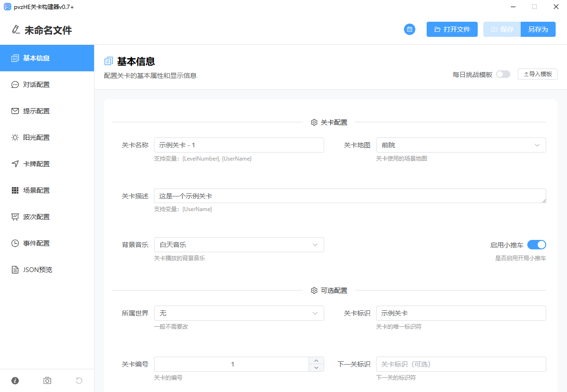Click the blue round calendar icon

click(409, 29)
